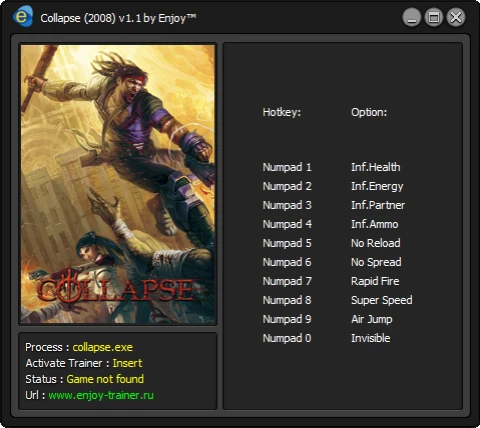This screenshot has width=480, height=428.
Task: Click the 'Inf.Ammo' option
Action: [x=375, y=224]
